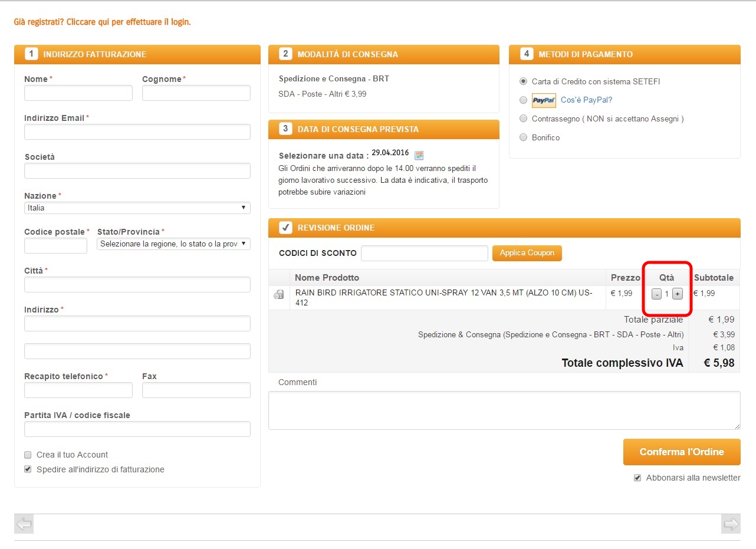This screenshot has height=549, width=756.
Task: Expand the Stato/Provincia dropdown
Action: pos(173,244)
